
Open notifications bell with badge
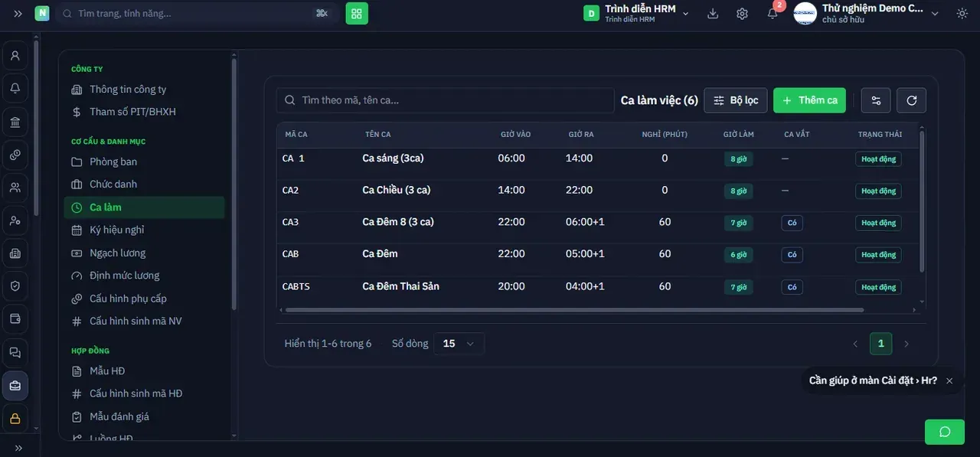tap(773, 12)
